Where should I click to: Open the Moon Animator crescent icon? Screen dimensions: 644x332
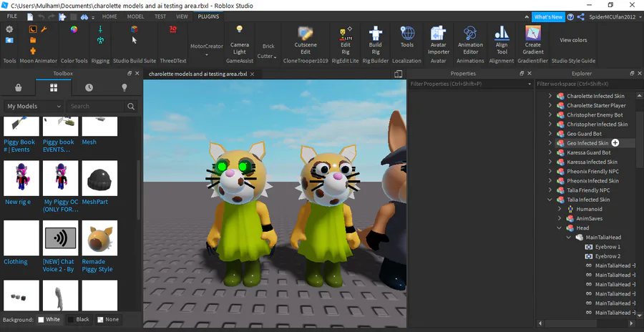33,29
